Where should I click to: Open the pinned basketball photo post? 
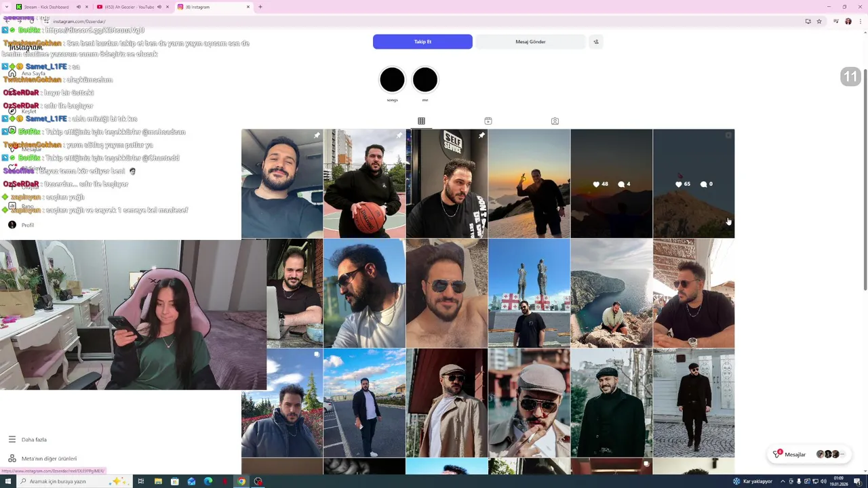pos(364,184)
